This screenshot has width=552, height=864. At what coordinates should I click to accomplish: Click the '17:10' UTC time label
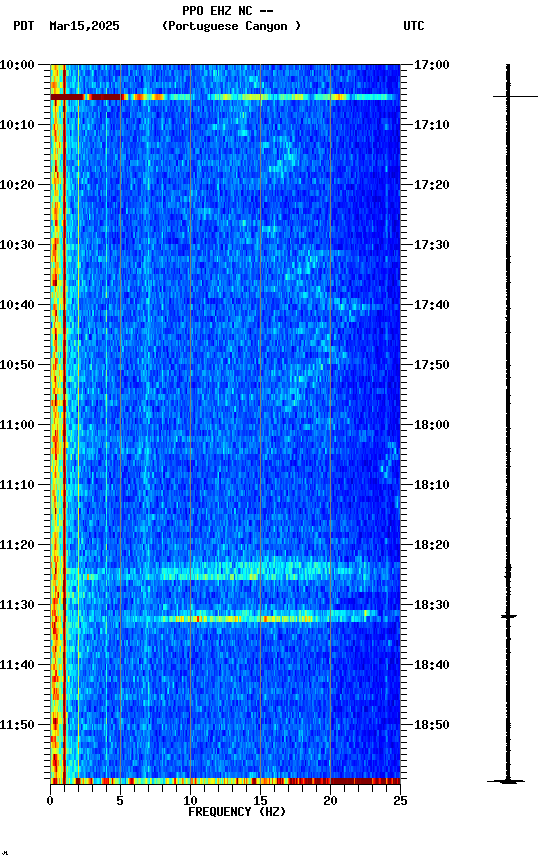pyautogui.click(x=431, y=125)
